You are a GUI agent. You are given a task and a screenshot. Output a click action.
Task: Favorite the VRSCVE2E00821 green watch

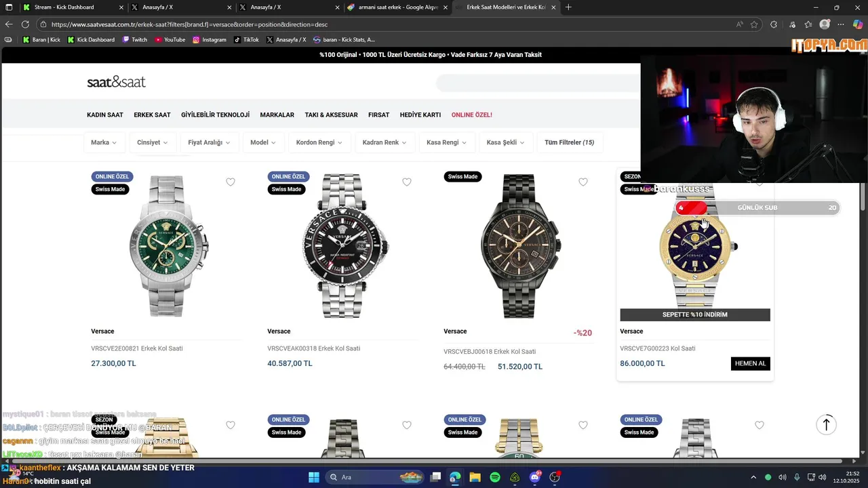pos(231,182)
